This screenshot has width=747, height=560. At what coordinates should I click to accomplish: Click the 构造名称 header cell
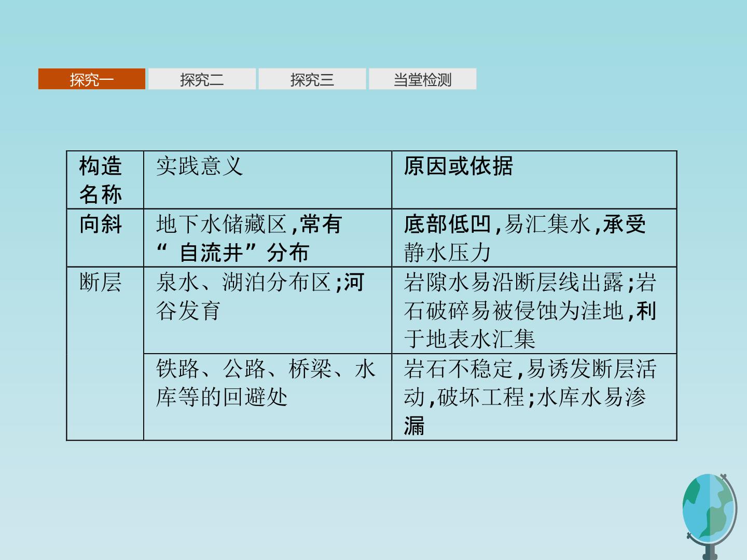105,180
